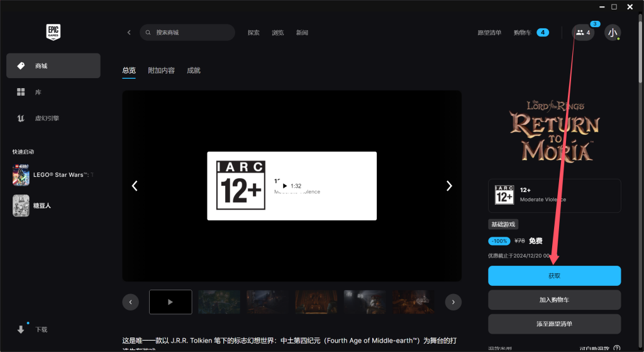Viewport: 644px width, 352px height.
Task: Maximize the Epic Games Launcher window
Action: tap(614, 7)
